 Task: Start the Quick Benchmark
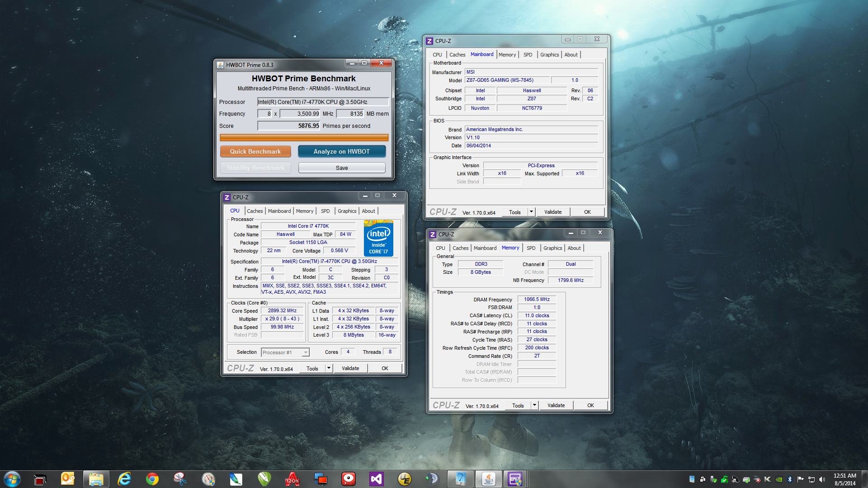pos(255,151)
